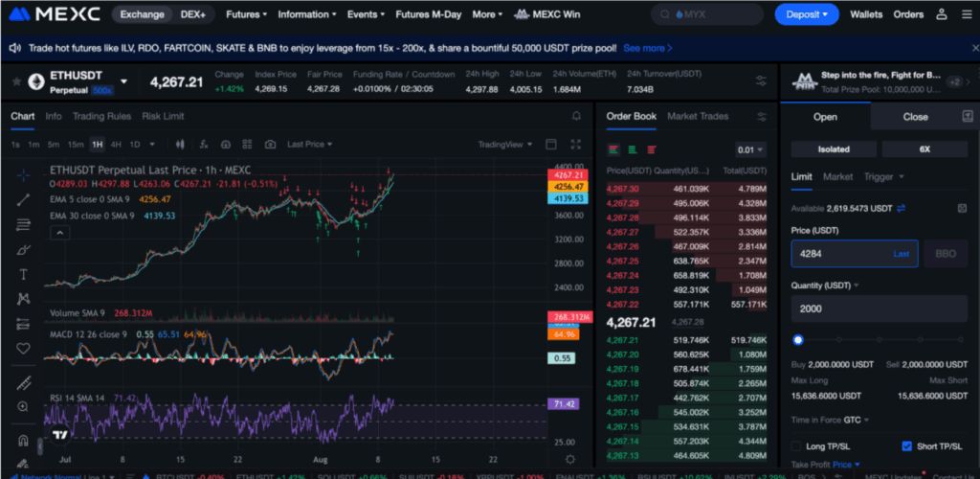Switch to the Exchange mode toggle

pyautogui.click(x=142, y=14)
